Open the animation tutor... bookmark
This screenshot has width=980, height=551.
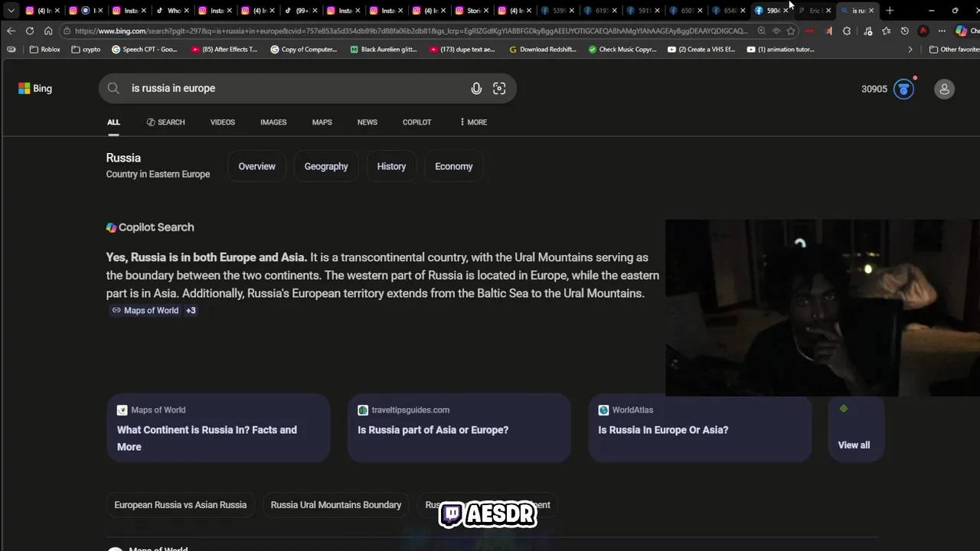click(x=780, y=50)
